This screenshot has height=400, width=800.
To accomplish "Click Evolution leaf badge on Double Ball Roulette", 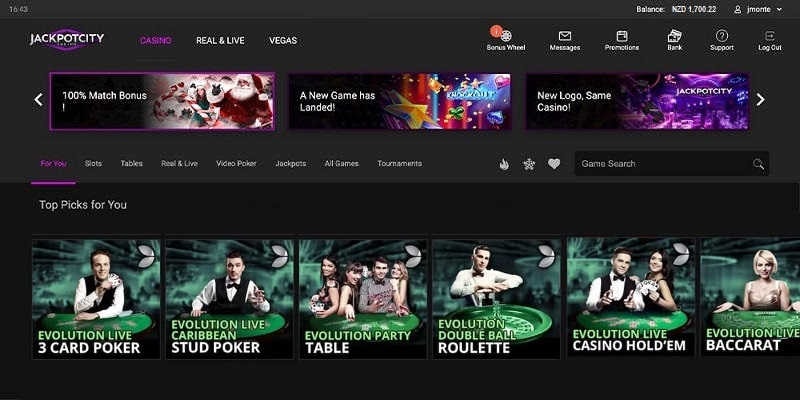I will tap(546, 256).
